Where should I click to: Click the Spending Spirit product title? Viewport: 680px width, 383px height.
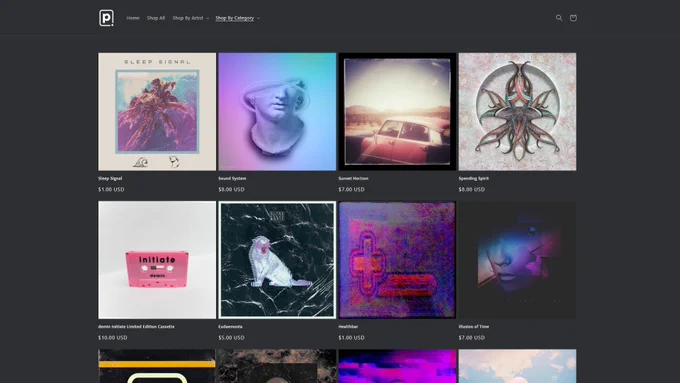474,178
